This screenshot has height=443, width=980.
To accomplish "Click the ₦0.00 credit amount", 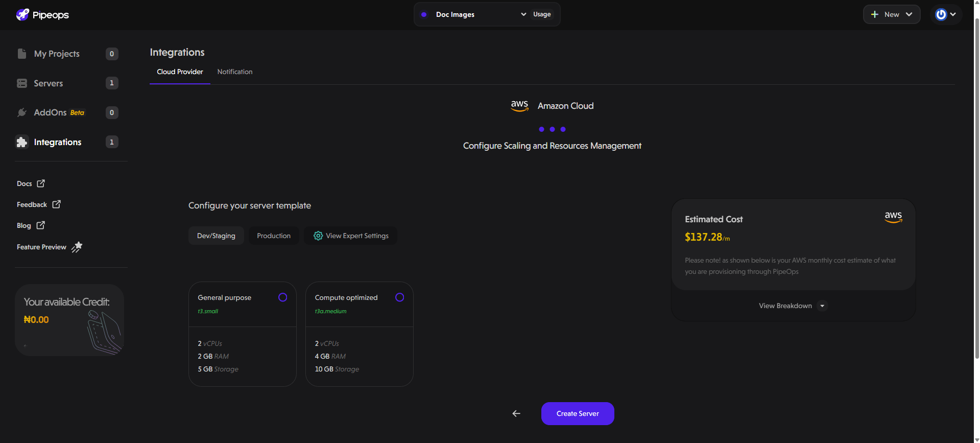I will point(36,320).
